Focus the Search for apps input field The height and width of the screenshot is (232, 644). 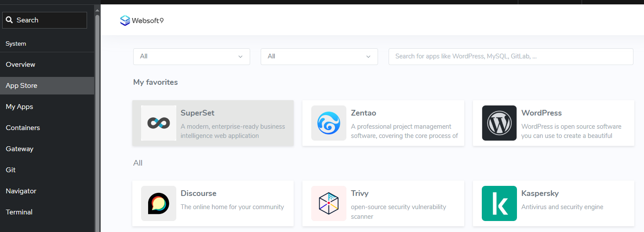(510, 56)
